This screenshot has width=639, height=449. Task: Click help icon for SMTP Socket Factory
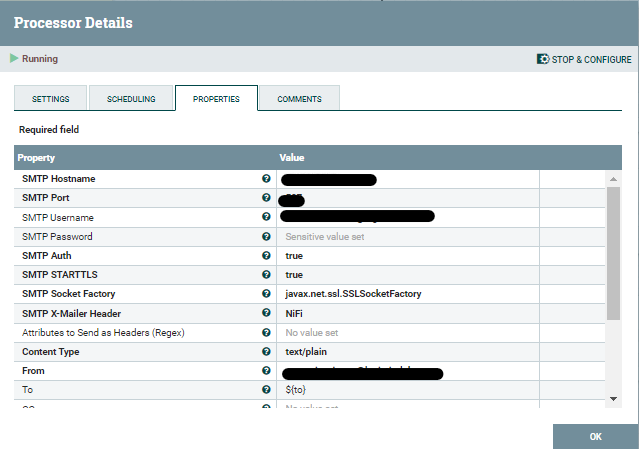[x=266, y=293]
